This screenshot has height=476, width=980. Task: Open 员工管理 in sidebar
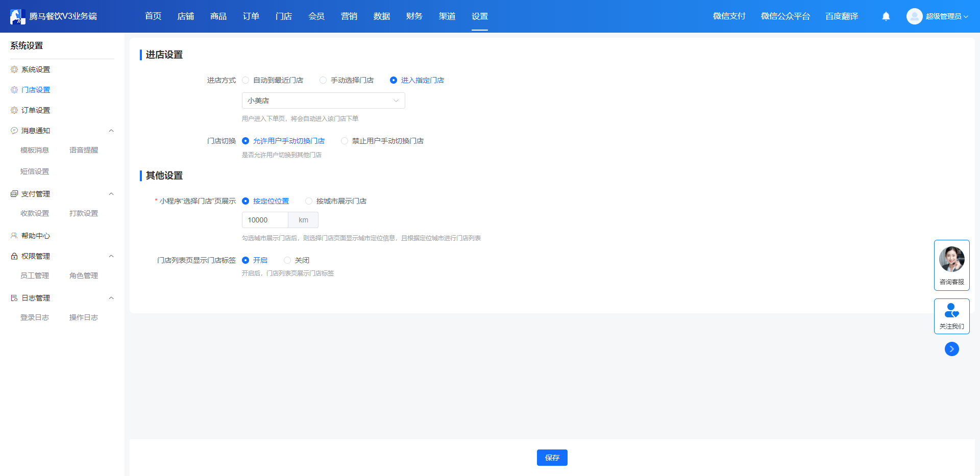[x=35, y=275]
